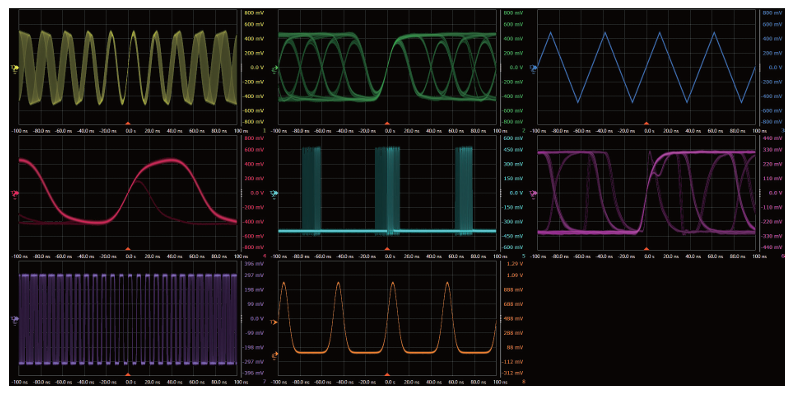Click trigger position triangle in yellow sine grid
793x393 pixels.
(127, 123)
